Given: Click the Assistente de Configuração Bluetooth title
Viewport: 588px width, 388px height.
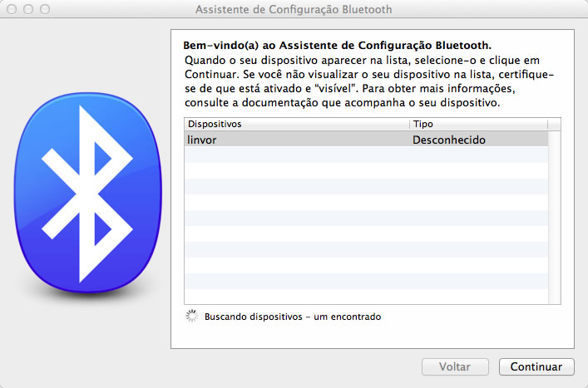Looking at the screenshot, I should 294,9.
